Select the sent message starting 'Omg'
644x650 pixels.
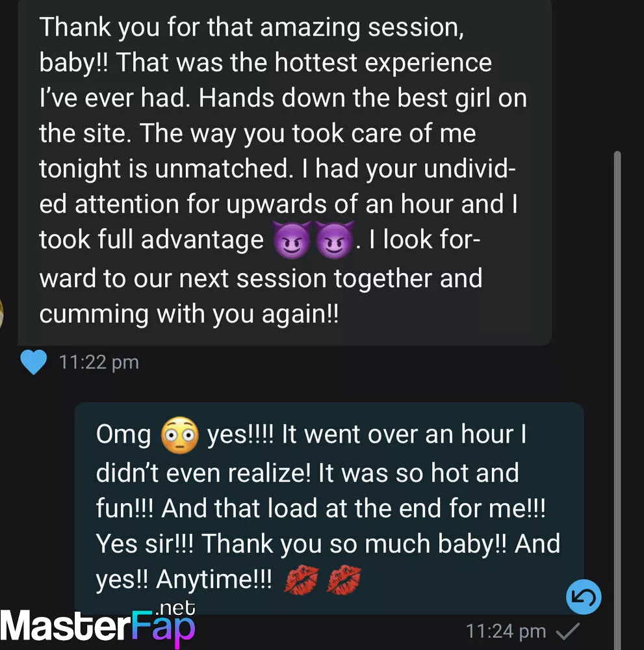pos(329,508)
